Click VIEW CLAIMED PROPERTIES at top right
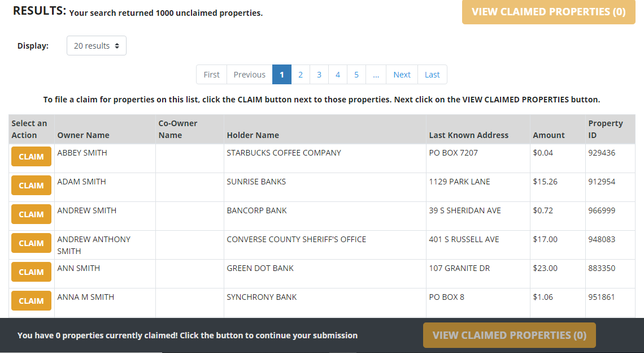 (x=548, y=12)
